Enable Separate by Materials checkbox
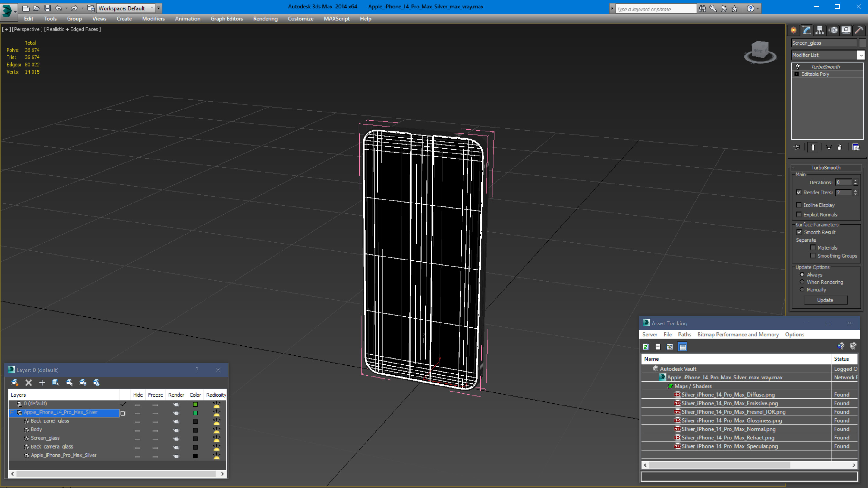Viewport: 868px width, 488px height. coord(813,248)
